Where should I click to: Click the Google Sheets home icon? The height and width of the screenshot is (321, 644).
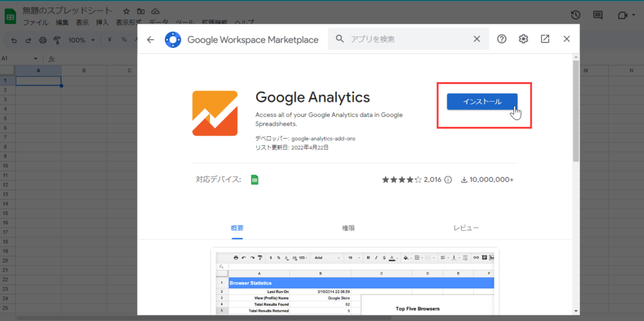10,17
